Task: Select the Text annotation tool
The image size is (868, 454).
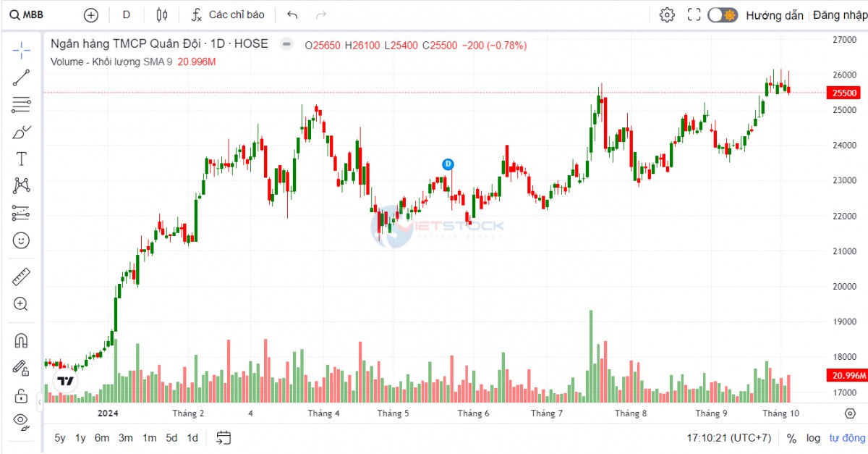Action: coord(22,159)
